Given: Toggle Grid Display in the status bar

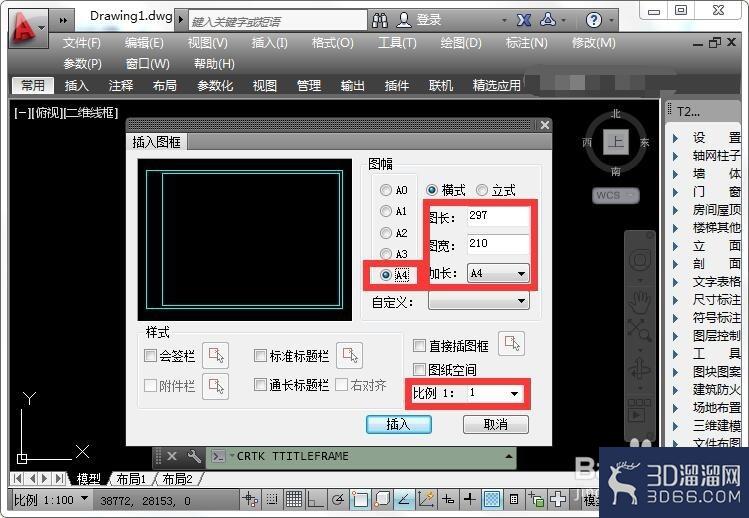Looking at the screenshot, I should coord(294,500).
